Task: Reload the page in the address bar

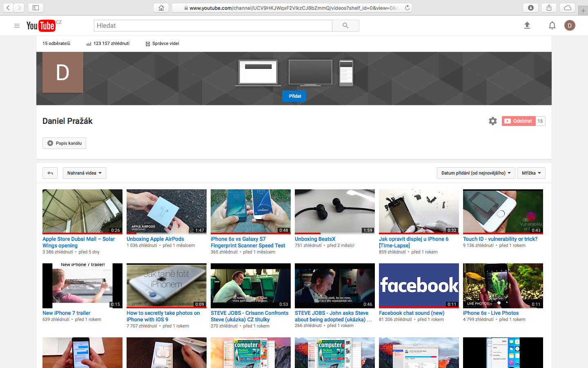Action: click(x=407, y=8)
